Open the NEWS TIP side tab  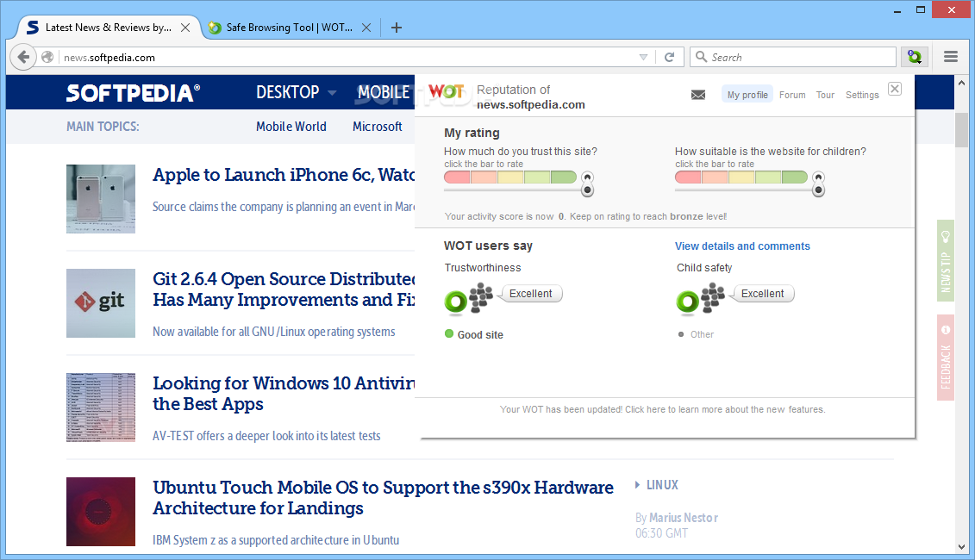click(945, 261)
